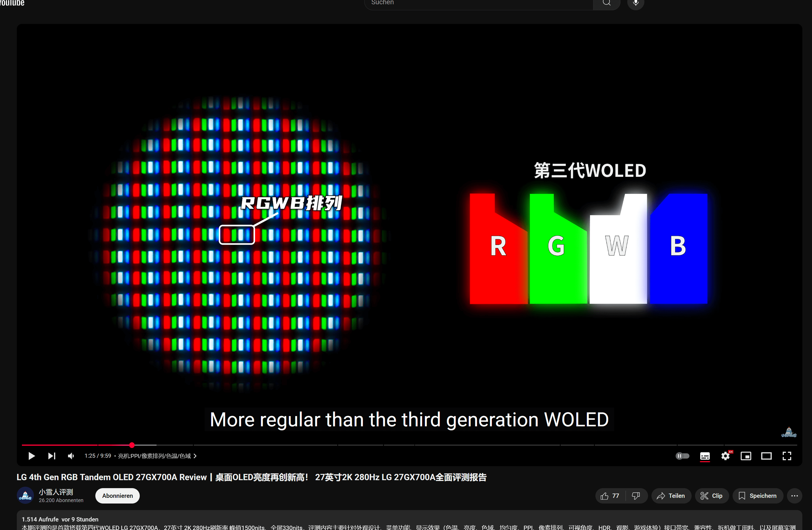Click the channel watermark in the video corner
This screenshot has width=812, height=530.
tap(789, 432)
